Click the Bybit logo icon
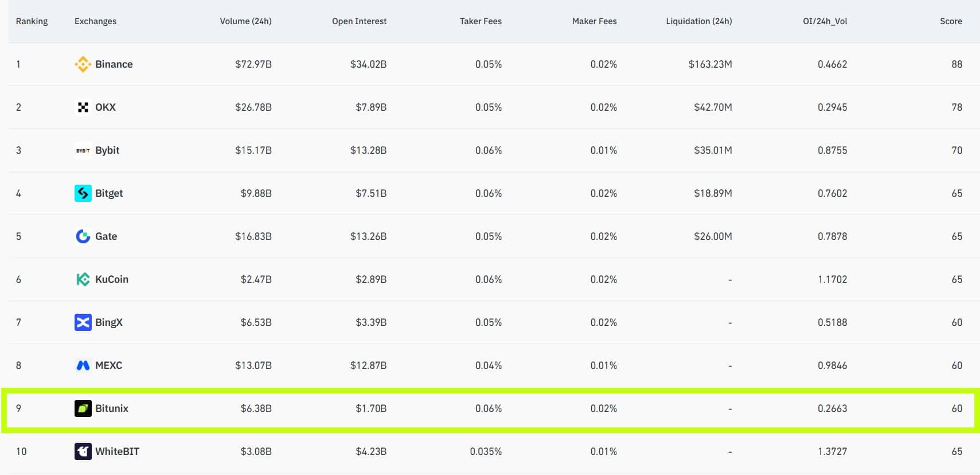The image size is (980, 475). coord(83,150)
